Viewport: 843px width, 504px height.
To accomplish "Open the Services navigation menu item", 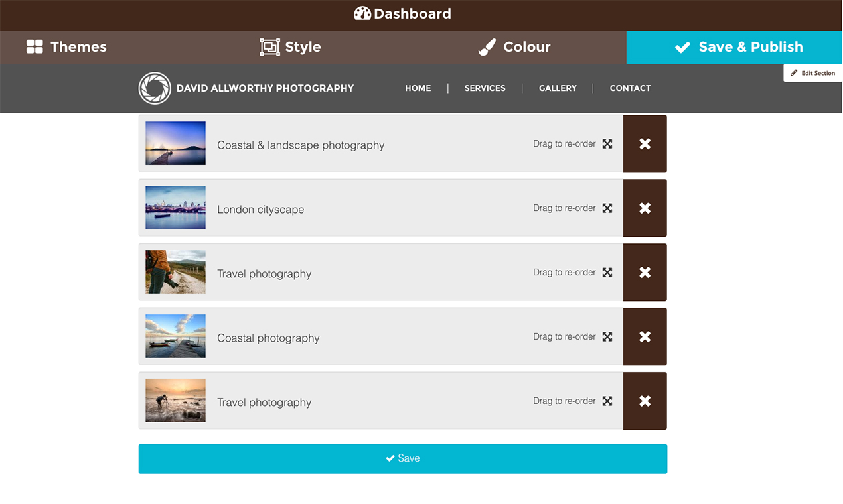I will (x=485, y=88).
